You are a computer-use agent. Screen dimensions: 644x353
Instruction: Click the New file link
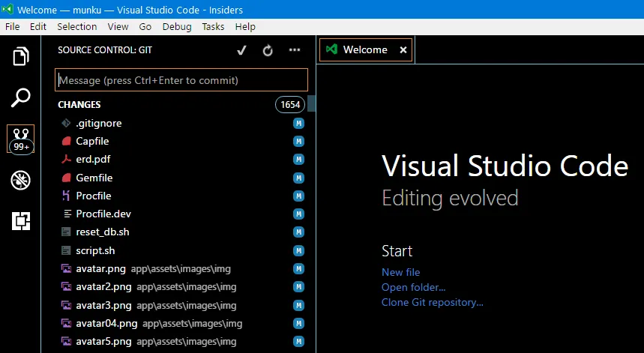click(x=401, y=272)
